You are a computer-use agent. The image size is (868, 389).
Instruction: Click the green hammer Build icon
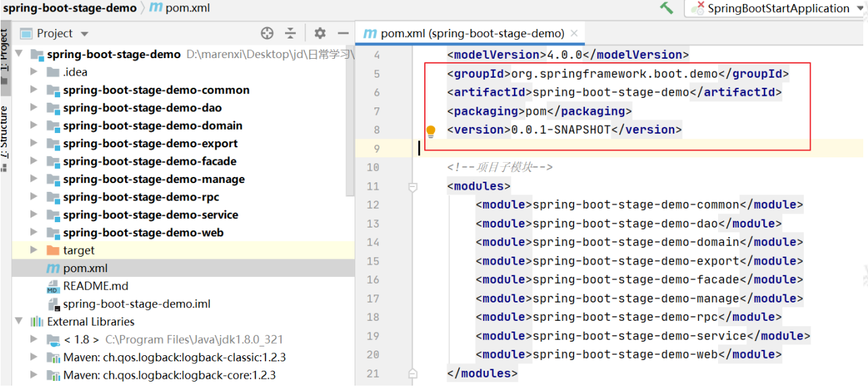click(x=667, y=8)
